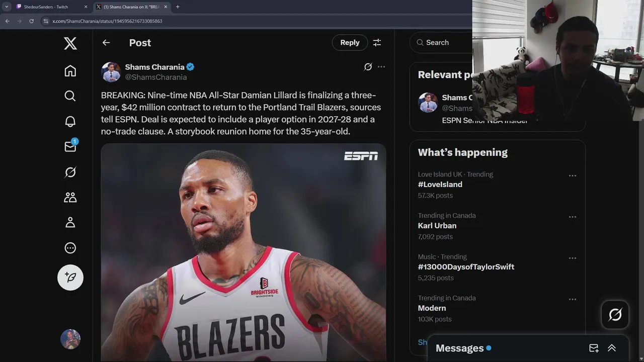Click the verified badge beside Shams Charania

(x=191, y=67)
